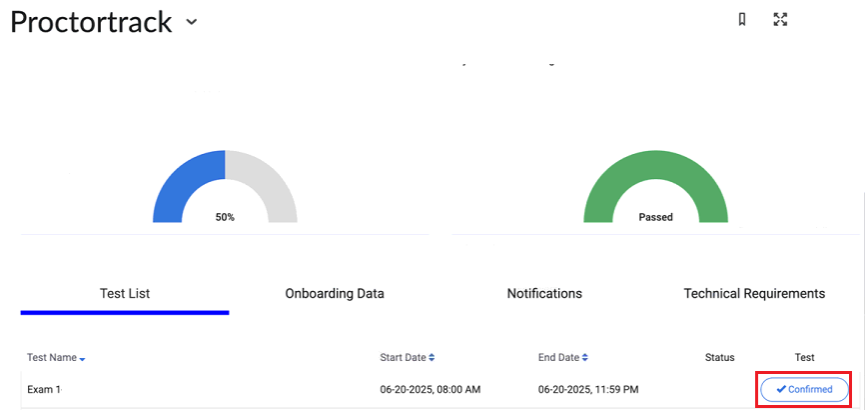Expand the view with the fullscreen icon

(780, 19)
